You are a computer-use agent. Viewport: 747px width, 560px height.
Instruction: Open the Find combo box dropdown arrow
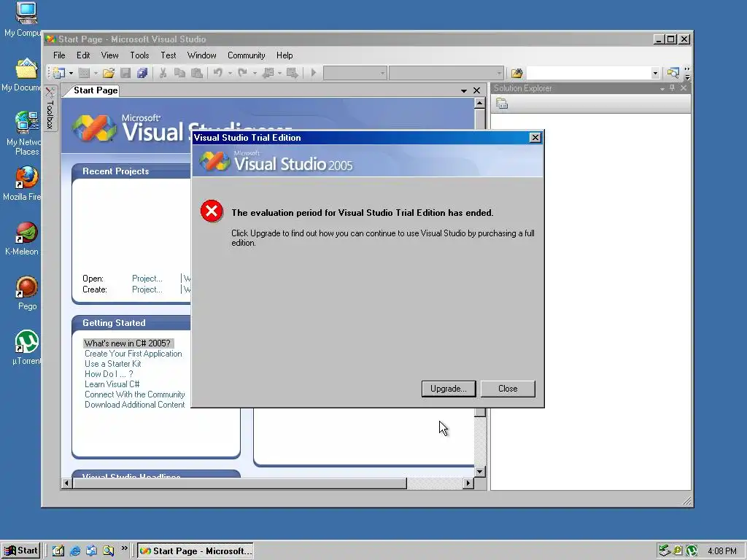655,73
